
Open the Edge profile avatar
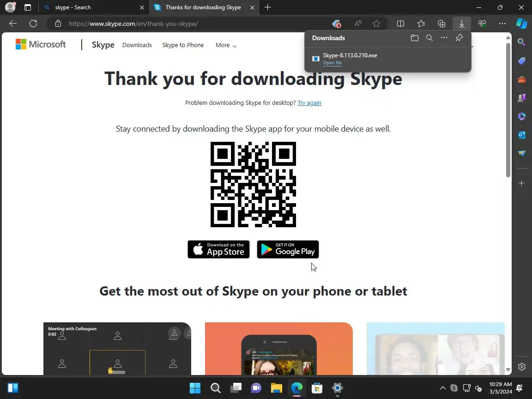[x=11, y=7]
